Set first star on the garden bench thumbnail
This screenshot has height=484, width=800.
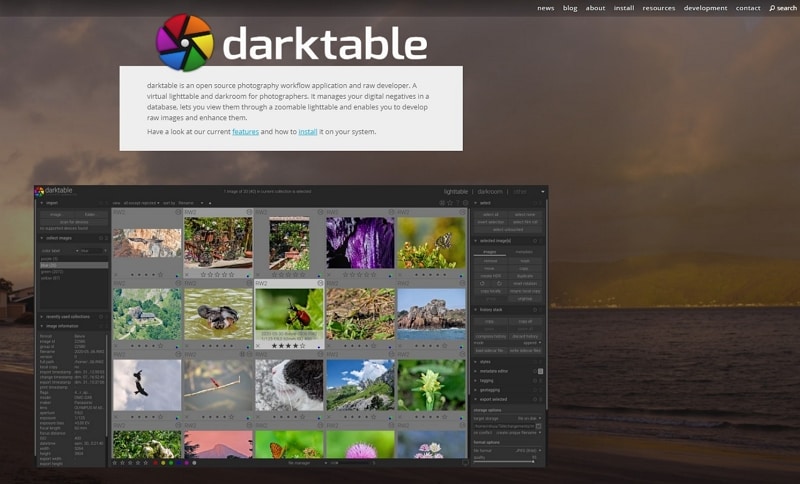coord(204,274)
